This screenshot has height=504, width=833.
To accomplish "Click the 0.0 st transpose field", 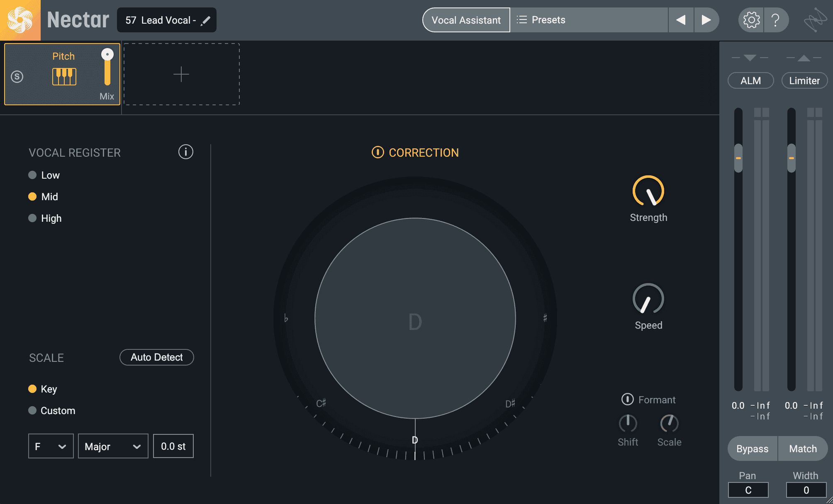I will pyautogui.click(x=173, y=446).
